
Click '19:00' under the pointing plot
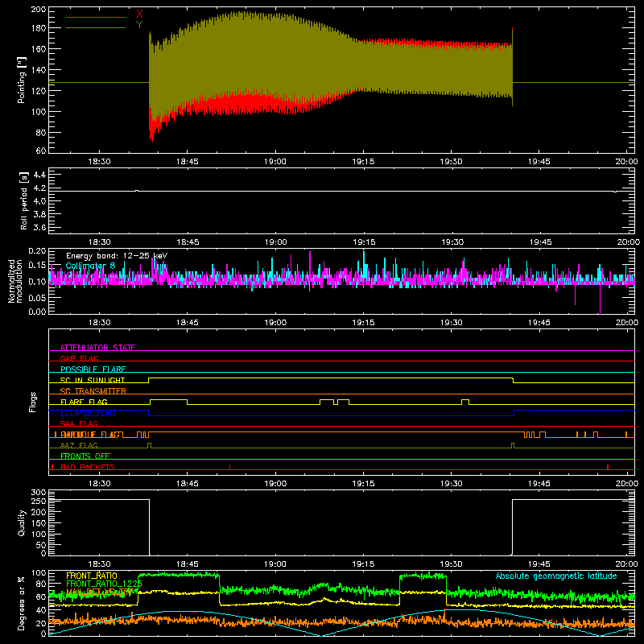click(275, 162)
